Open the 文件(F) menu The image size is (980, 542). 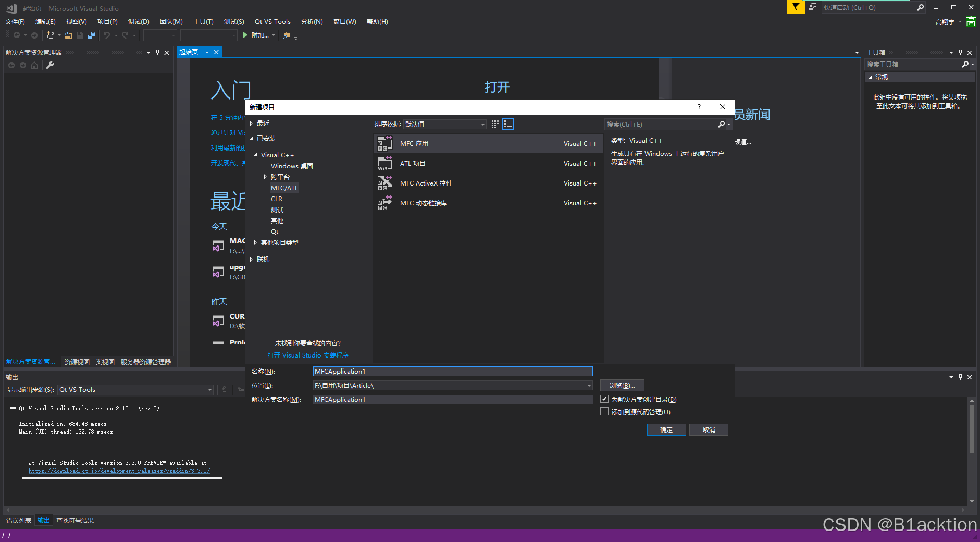point(15,21)
